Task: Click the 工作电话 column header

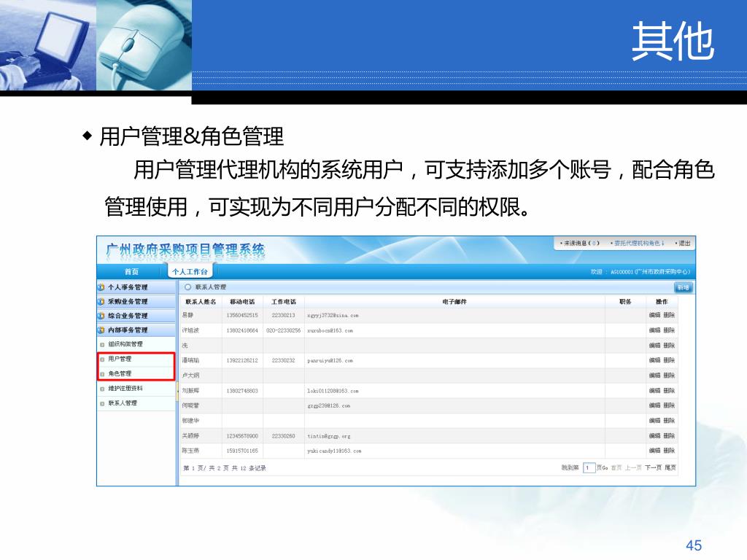Action: [x=284, y=301]
